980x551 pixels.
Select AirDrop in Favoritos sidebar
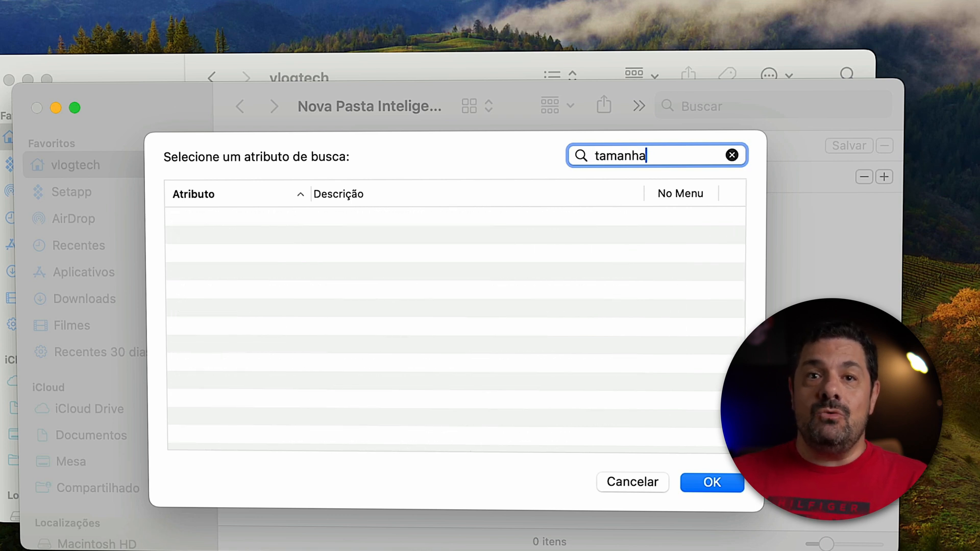(x=72, y=218)
